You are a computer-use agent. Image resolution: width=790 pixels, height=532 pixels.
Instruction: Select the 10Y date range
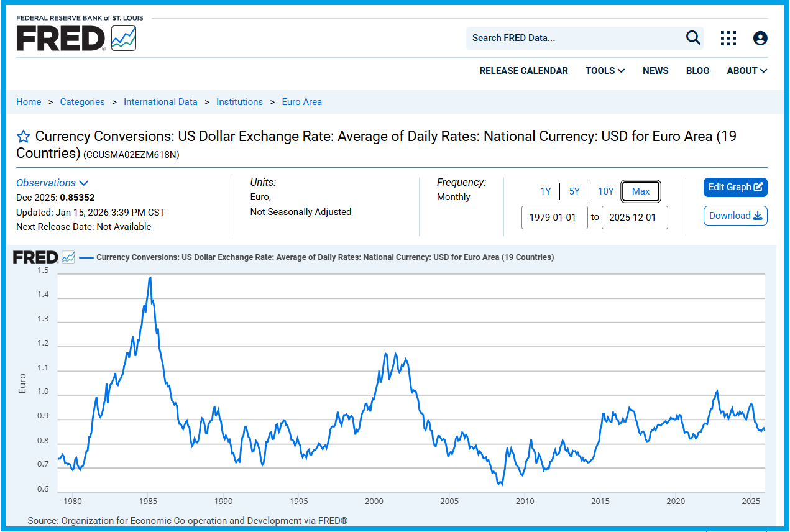(605, 191)
